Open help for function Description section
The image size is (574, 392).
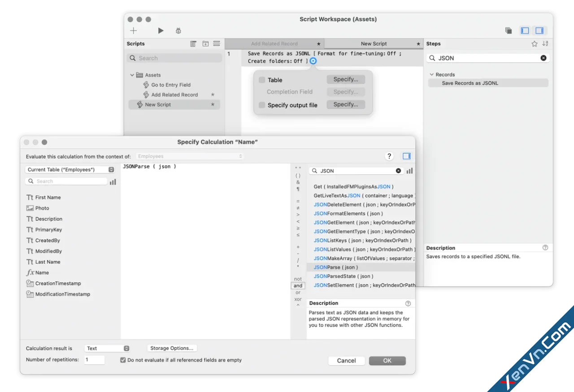pos(408,303)
